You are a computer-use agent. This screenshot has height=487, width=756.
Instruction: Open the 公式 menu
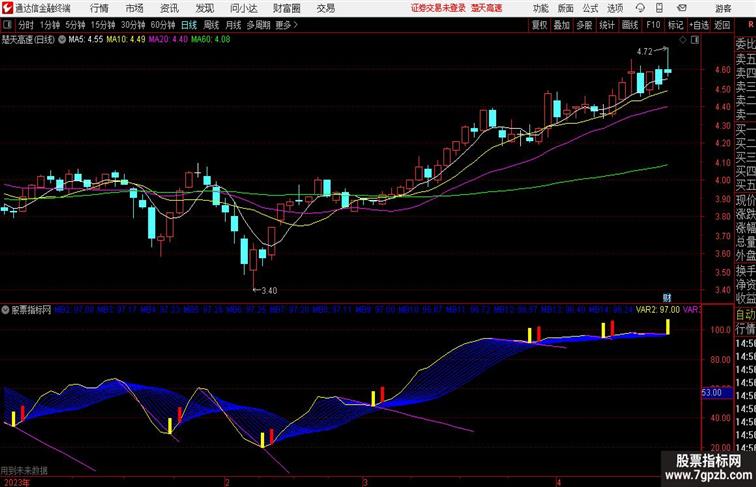coord(590,8)
